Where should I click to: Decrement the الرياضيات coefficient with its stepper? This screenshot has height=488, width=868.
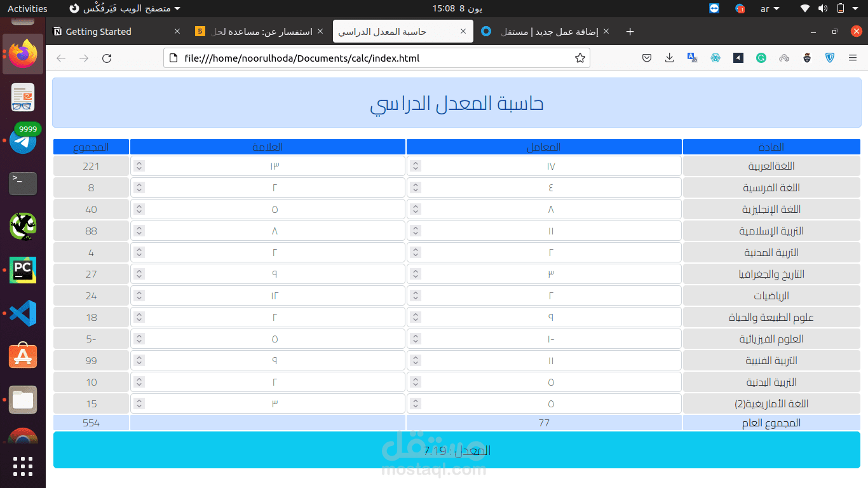pos(415,298)
